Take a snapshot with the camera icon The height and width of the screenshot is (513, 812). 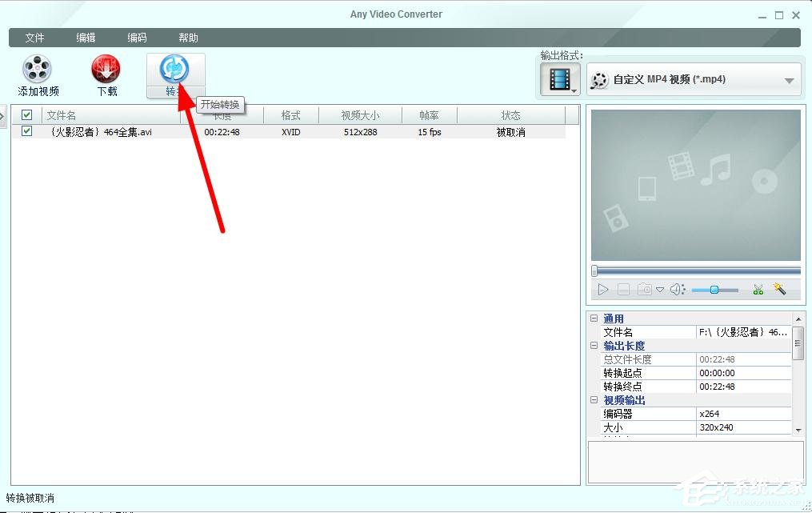click(645, 289)
